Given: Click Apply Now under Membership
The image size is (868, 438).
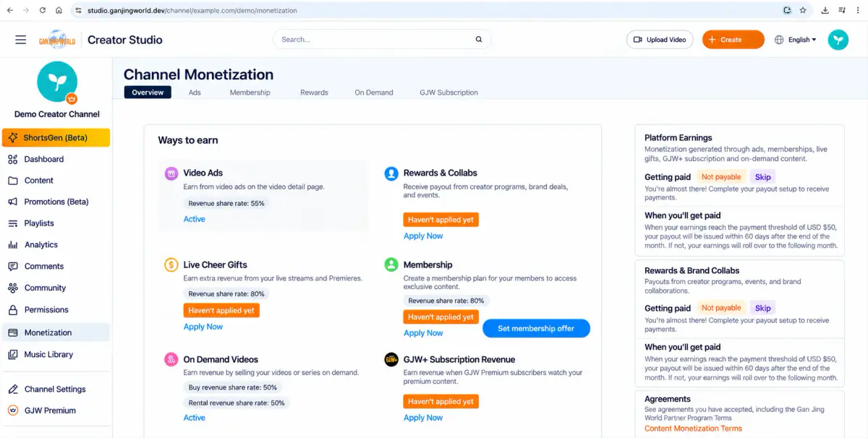Looking at the screenshot, I should [423, 333].
